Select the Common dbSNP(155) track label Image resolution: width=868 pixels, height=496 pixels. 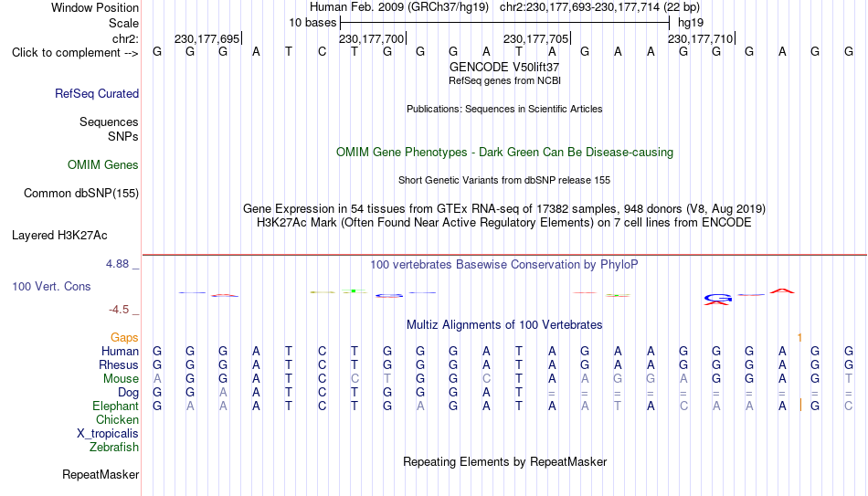(81, 194)
